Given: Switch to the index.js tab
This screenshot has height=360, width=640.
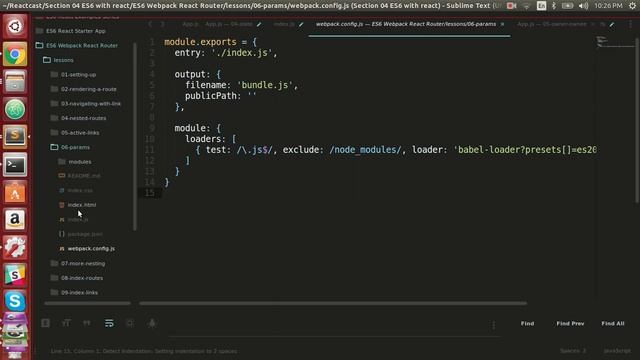Looking at the screenshot, I should coord(284,24).
